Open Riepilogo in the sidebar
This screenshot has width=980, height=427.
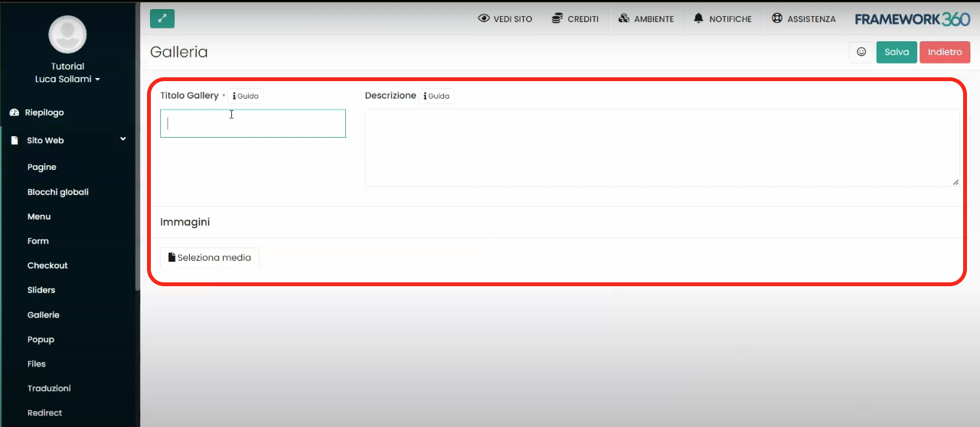click(x=44, y=112)
